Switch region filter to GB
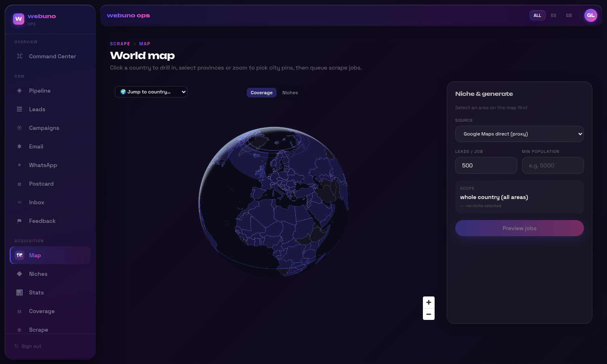The height and width of the screenshot is (364, 607). 569,15
